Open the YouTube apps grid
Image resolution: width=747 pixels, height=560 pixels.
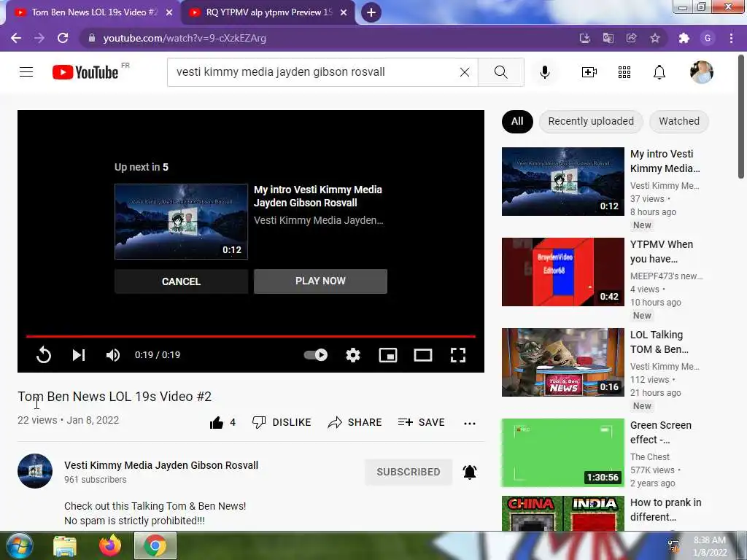click(624, 72)
